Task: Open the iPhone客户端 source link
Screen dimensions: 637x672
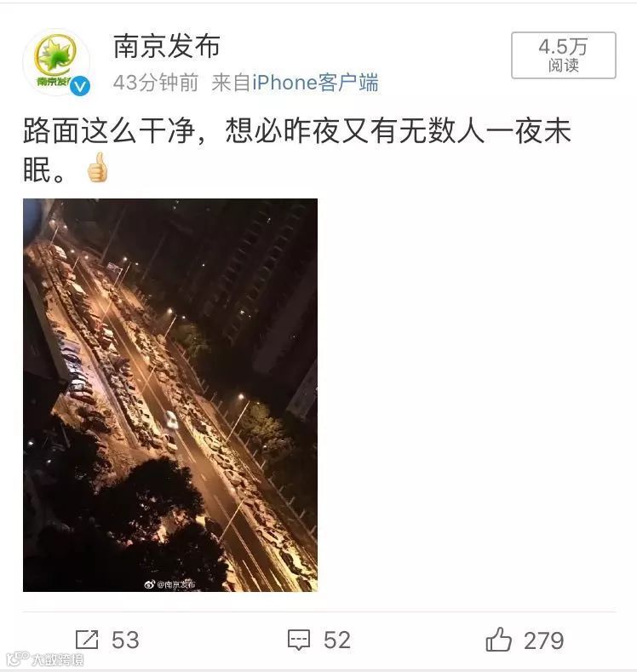Action: tap(315, 83)
